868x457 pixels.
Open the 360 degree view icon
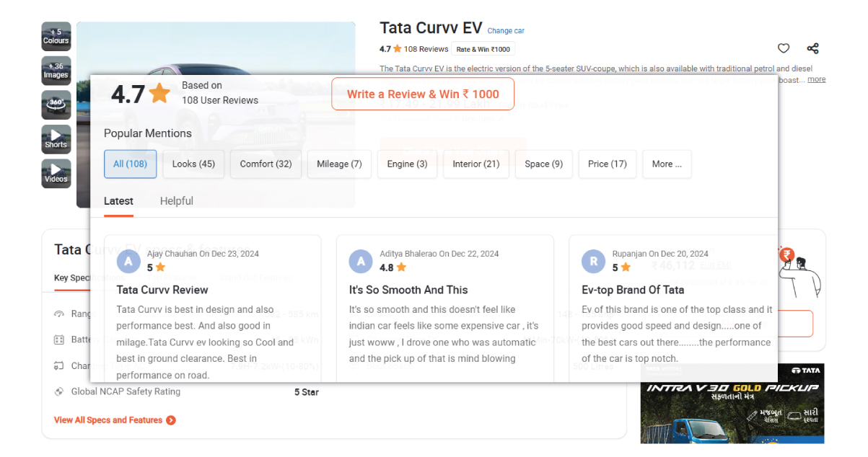tap(56, 105)
